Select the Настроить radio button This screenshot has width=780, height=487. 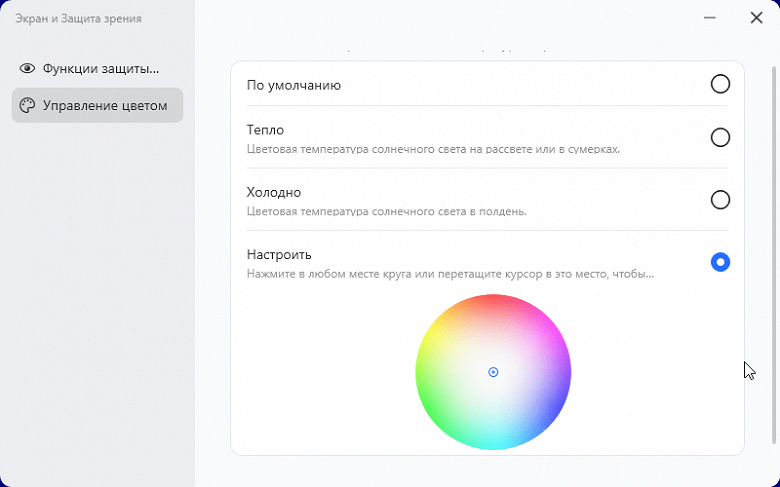tap(720, 262)
